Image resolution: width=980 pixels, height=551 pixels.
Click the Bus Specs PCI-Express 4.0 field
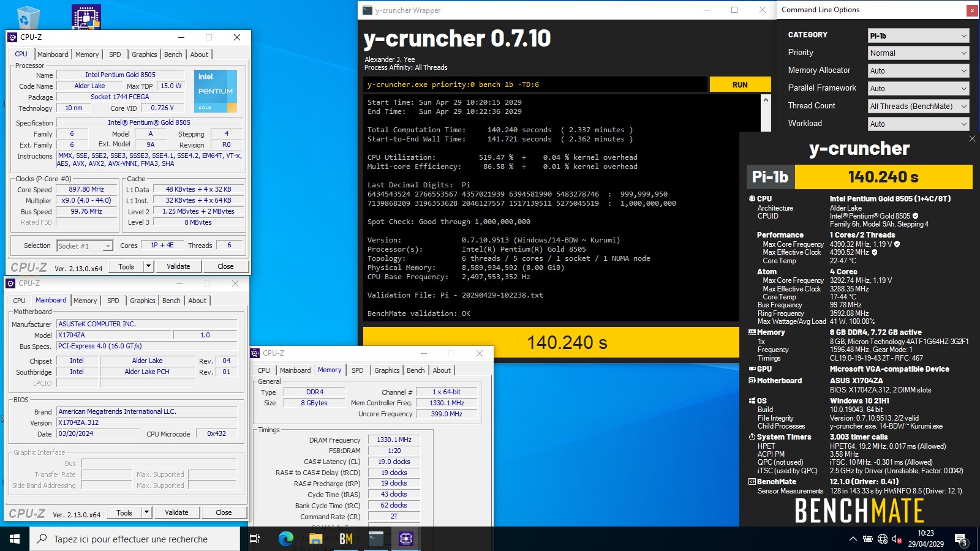pos(146,346)
